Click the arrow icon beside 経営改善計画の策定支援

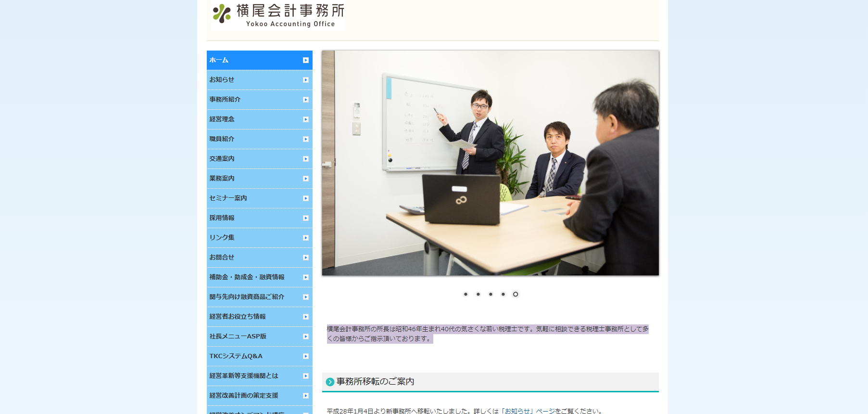click(306, 396)
